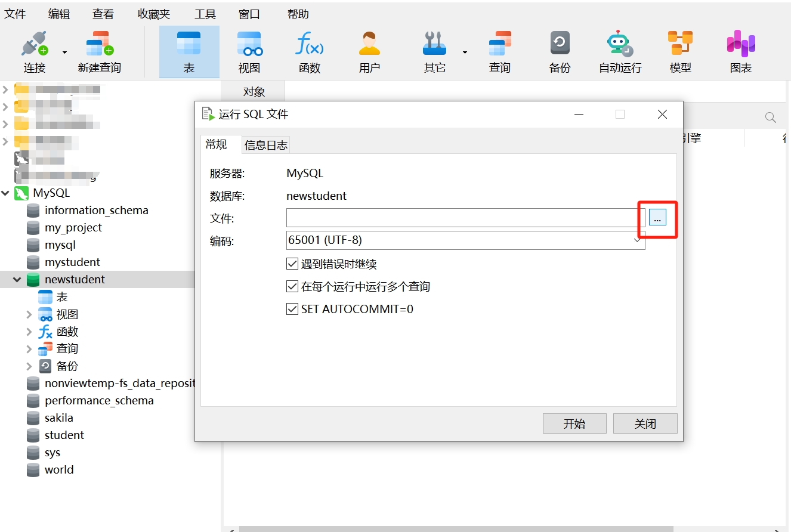This screenshot has width=791, height=532.
Task: Open the 编码 encoding dropdown
Action: coord(465,240)
